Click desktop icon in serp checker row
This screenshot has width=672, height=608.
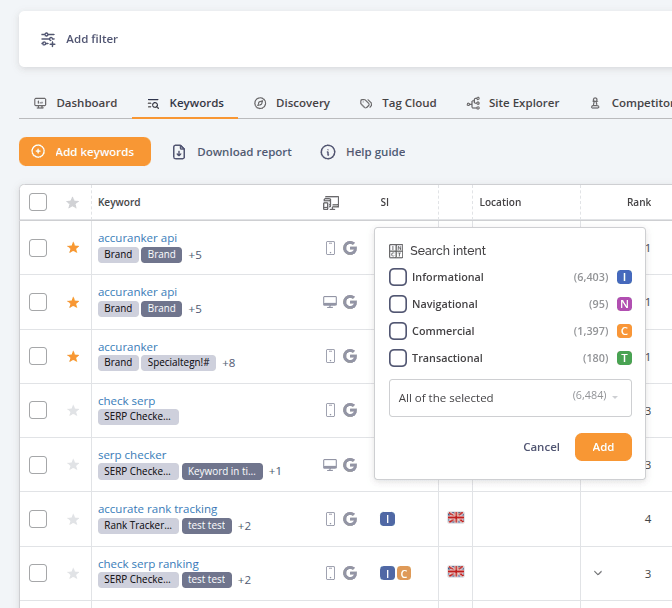[330, 465]
